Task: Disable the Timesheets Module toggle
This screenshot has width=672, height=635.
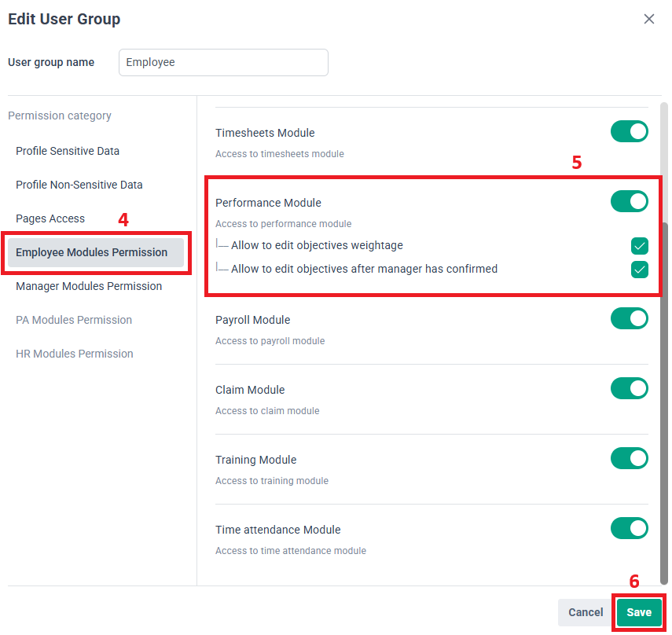Action: pyautogui.click(x=629, y=131)
